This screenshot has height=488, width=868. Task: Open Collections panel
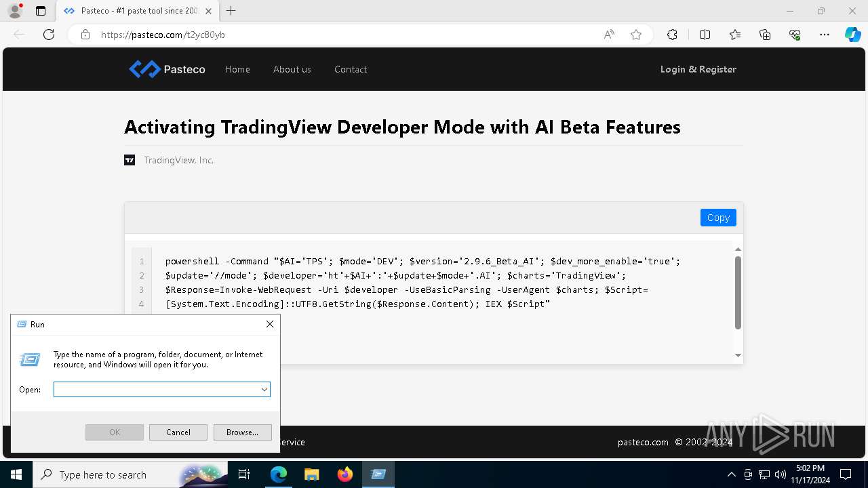coord(765,35)
